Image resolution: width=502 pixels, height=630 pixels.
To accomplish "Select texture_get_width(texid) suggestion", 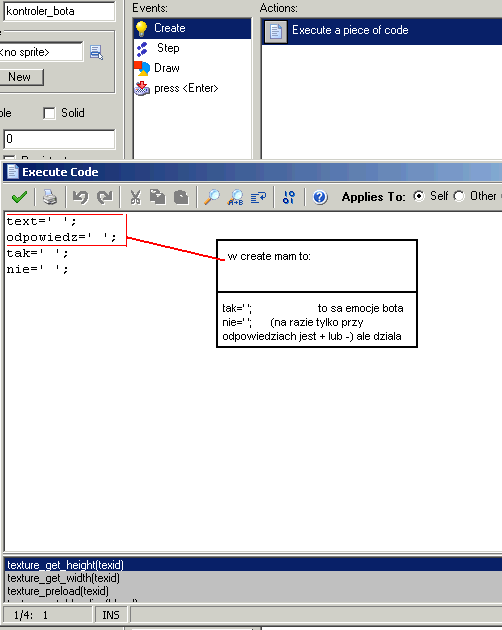I will coord(253,578).
